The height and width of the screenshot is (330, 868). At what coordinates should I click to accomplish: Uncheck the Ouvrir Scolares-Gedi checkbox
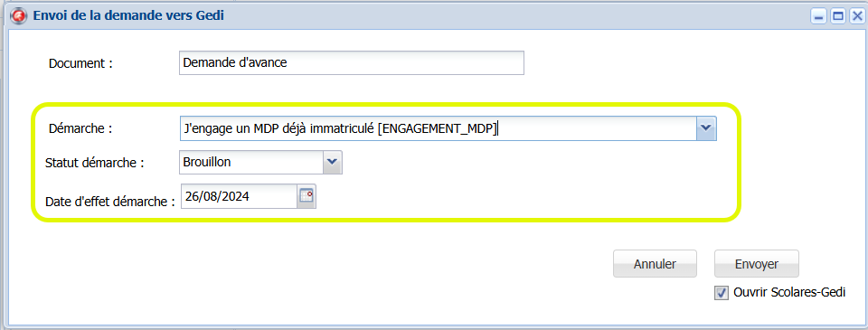(x=721, y=293)
